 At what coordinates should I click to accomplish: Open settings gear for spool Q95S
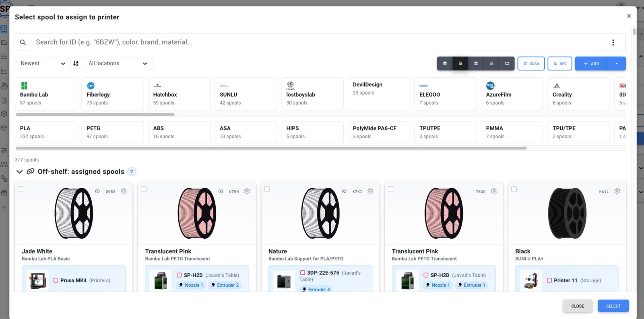tap(124, 191)
